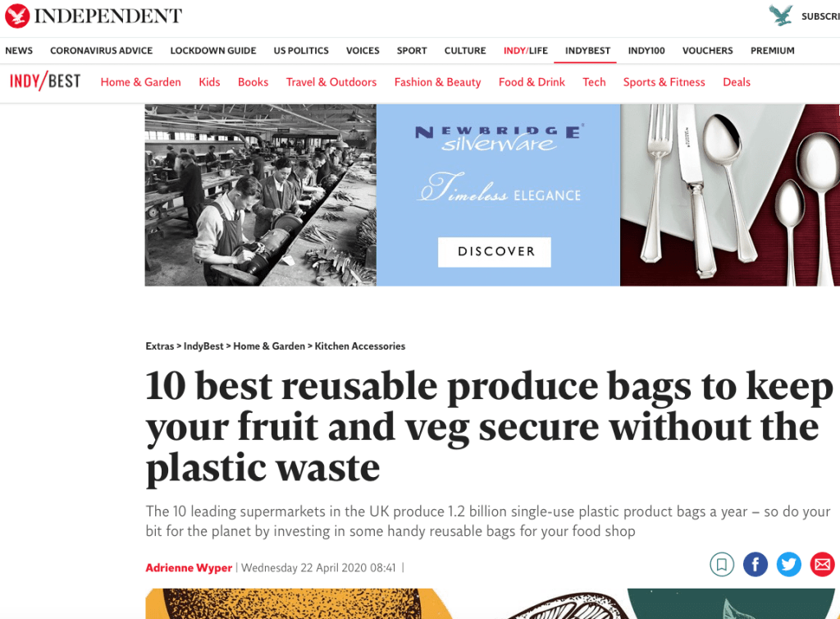Browse the Fashion & Beauty category

(438, 82)
